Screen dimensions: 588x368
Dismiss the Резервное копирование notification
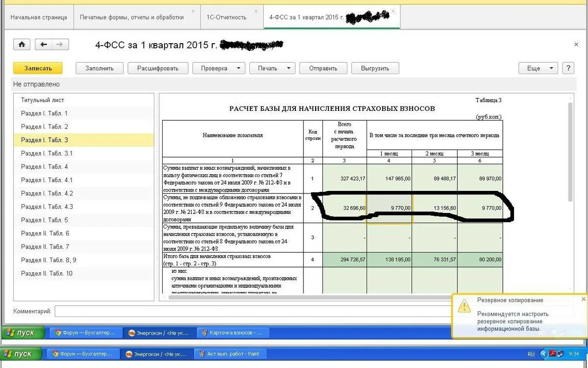coord(583,299)
